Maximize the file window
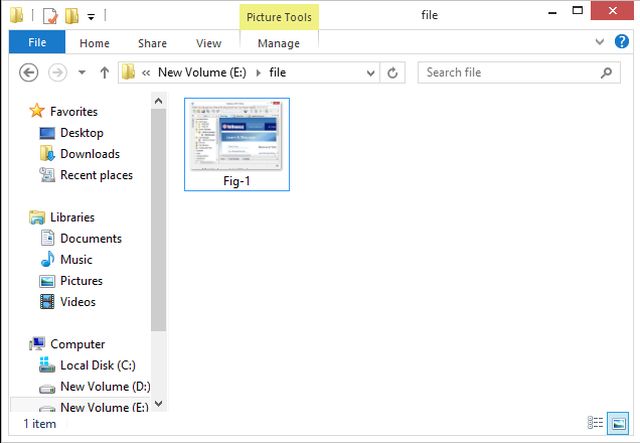 [x=578, y=11]
